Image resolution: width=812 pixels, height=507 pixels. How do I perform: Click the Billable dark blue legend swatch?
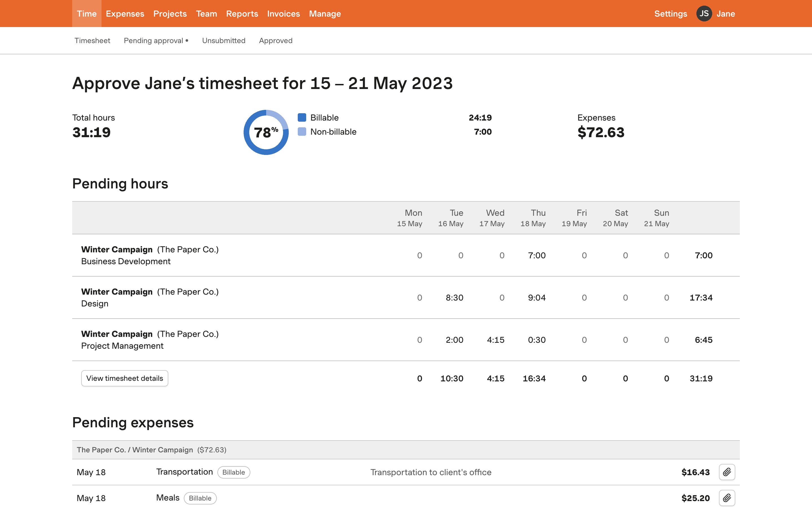click(302, 118)
